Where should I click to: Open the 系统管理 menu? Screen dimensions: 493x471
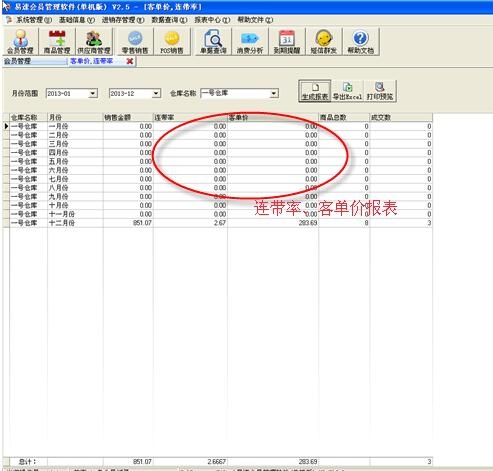[x=34, y=20]
